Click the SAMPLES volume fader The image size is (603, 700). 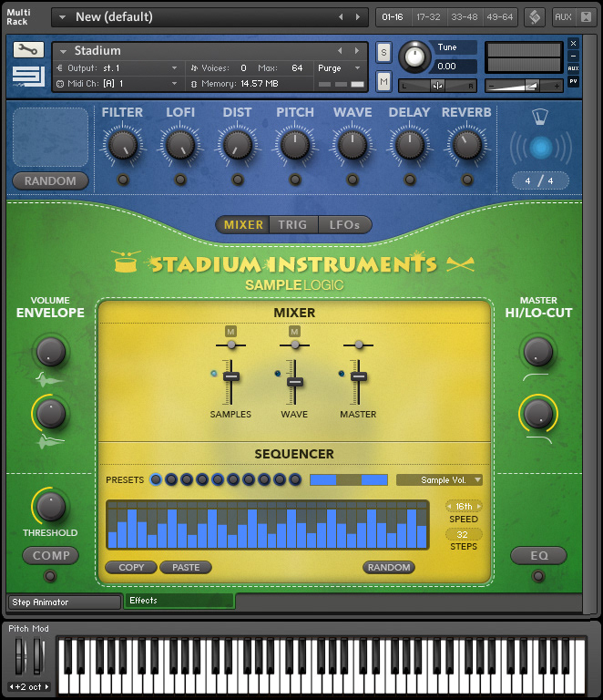[231, 376]
